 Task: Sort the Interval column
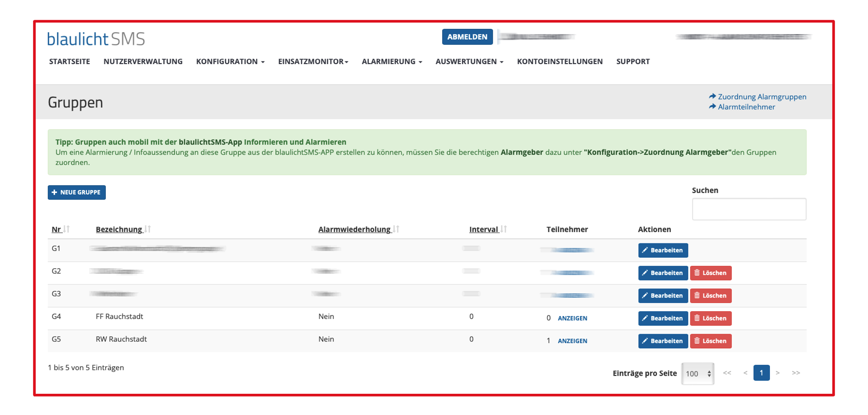pyautogui.click(x=504, y=229)
